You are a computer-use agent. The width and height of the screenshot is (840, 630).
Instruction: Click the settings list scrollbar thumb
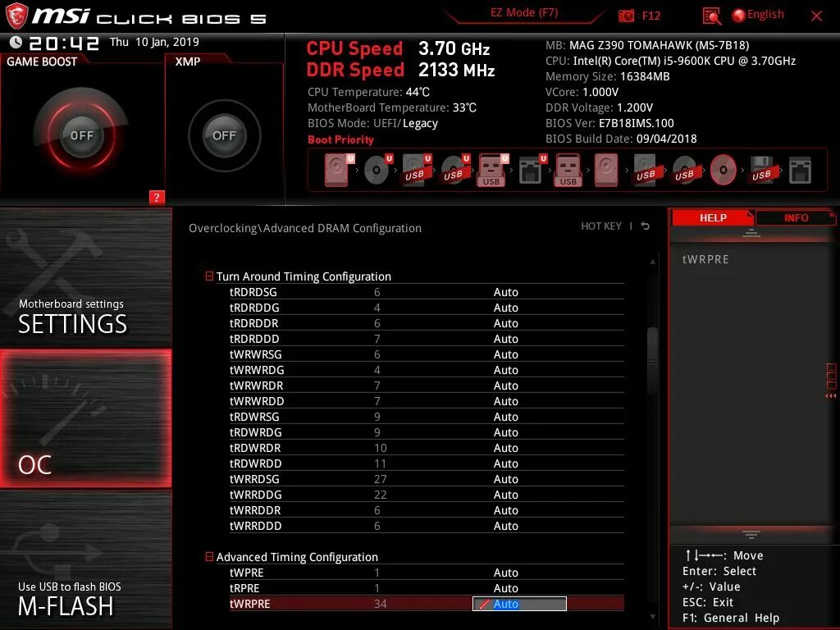pyautogui.click(x=652, y=363)
